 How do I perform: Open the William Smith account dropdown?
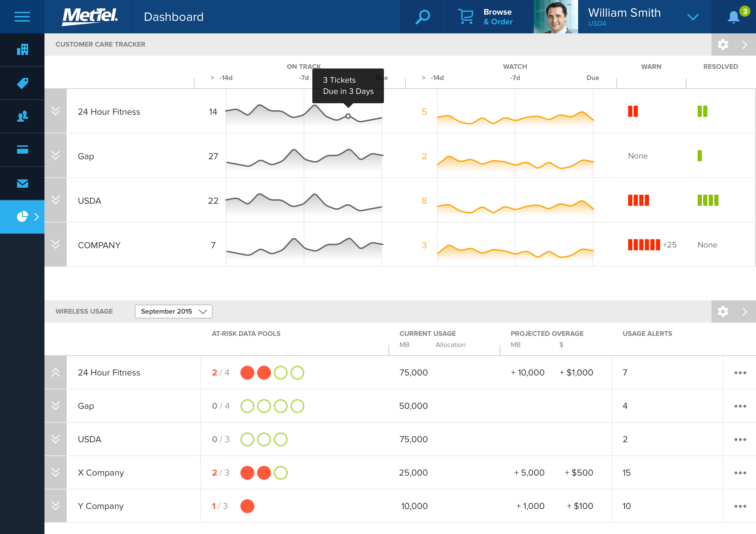pos(692,17)
